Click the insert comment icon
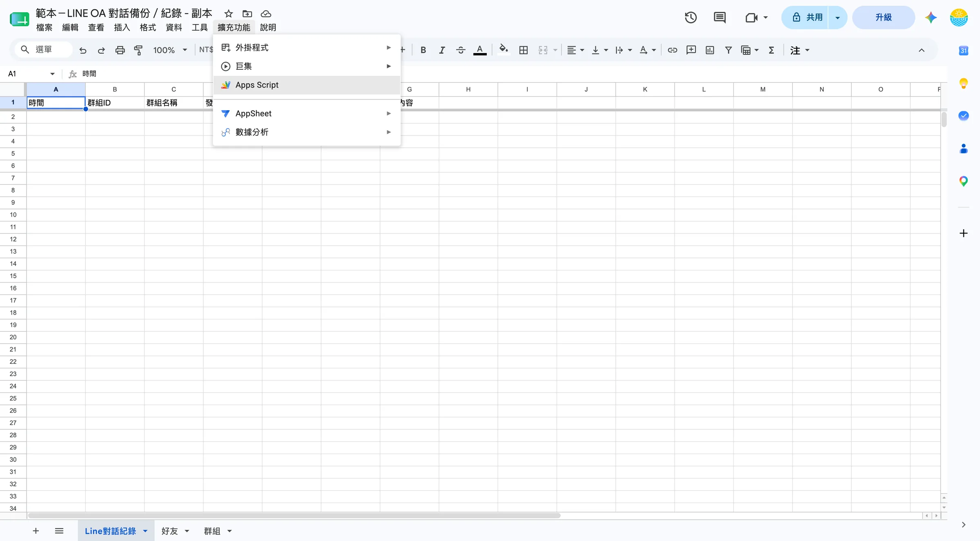This screenshot has width=980, height=541. click(x=691, y=50)
